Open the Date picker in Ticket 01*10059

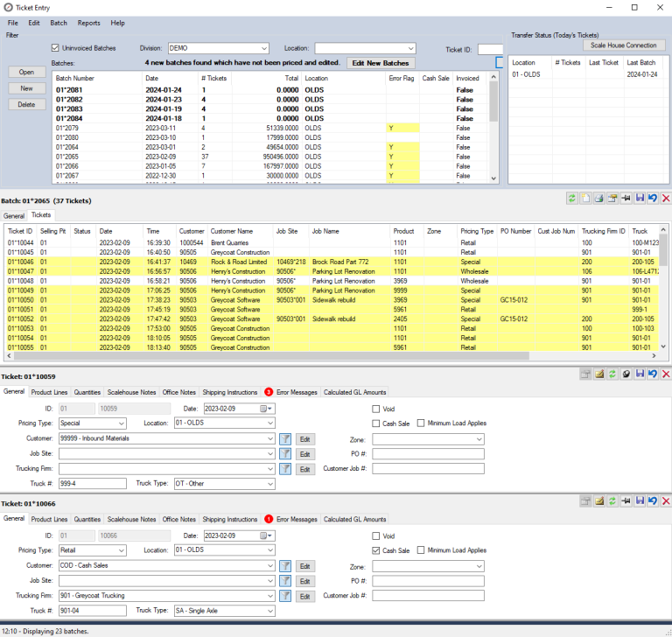pos(266,409)
